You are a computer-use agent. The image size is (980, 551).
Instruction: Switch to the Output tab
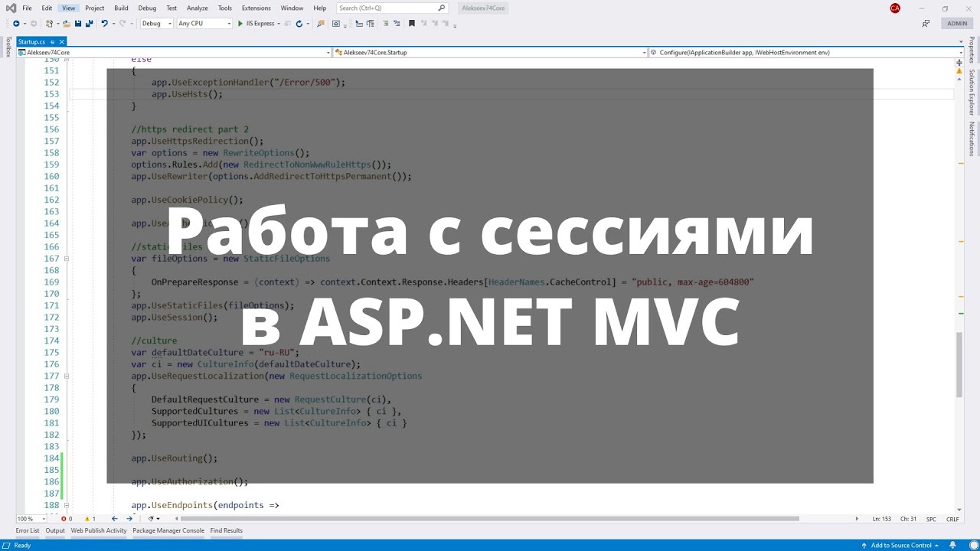[x=55, y=530]
